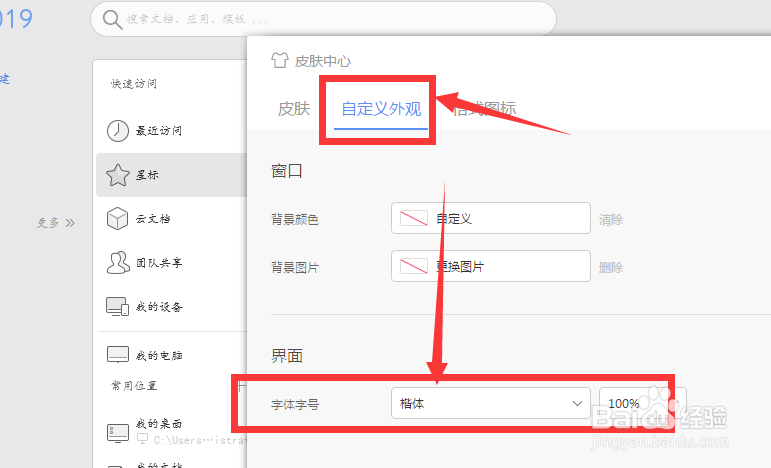The image size is (771, 468).
Task: Open 我的桌面 desktop icon
Action: [118, 433]
